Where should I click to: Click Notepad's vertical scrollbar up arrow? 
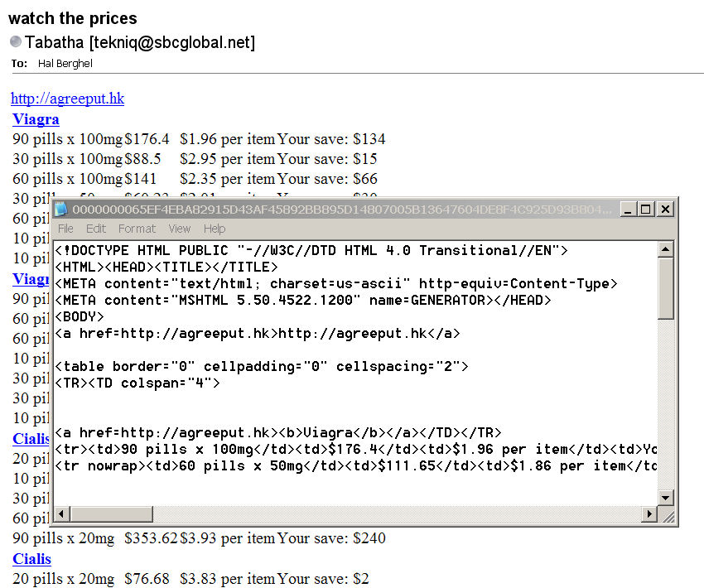point(666,249)
